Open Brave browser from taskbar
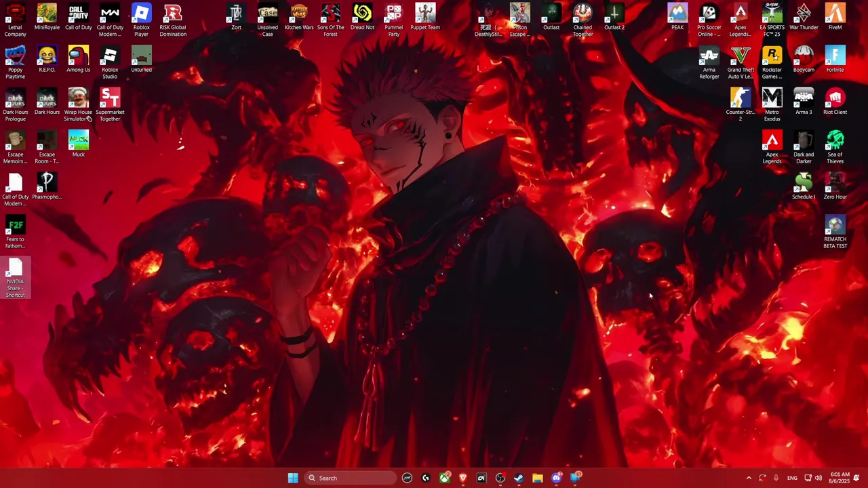Screen dimensions: 868x488 pyautogui.click(x=463, y=478)
